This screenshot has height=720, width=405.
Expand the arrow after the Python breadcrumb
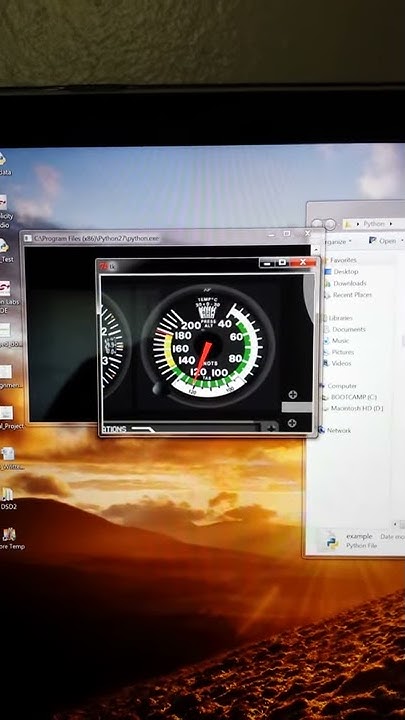point(391,224)
